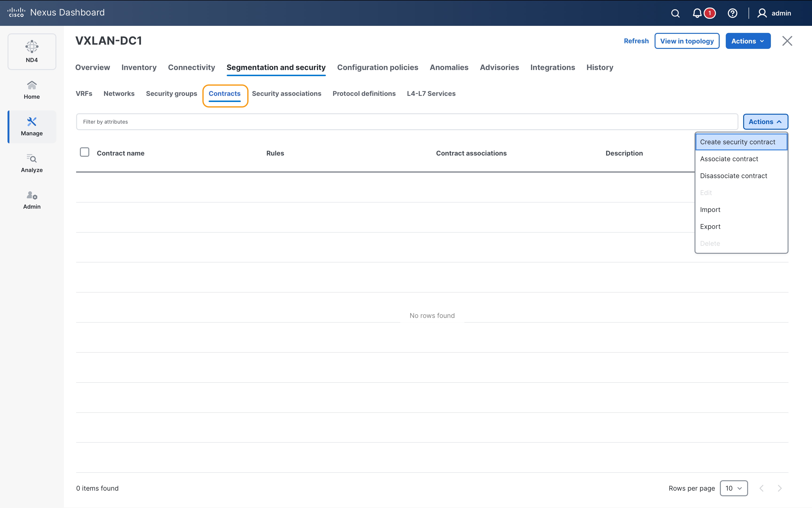Open notifications bell icon
812x508 pixels.
(697, 13)
